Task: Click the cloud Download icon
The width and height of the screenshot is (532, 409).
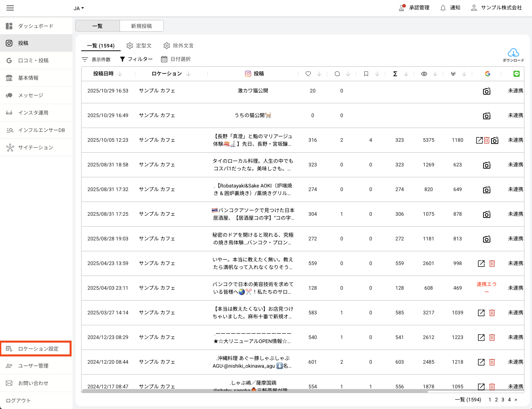Action: 513,53
